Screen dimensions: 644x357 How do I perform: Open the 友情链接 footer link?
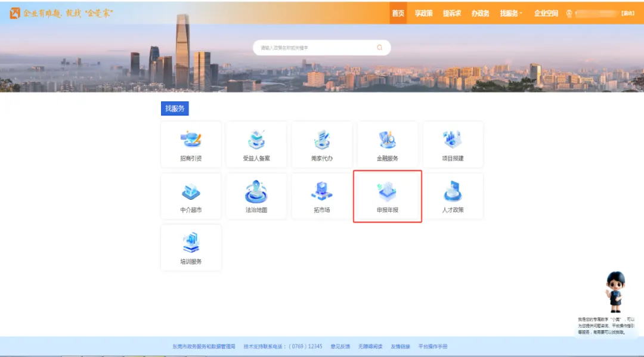click(x=400, y=346)
